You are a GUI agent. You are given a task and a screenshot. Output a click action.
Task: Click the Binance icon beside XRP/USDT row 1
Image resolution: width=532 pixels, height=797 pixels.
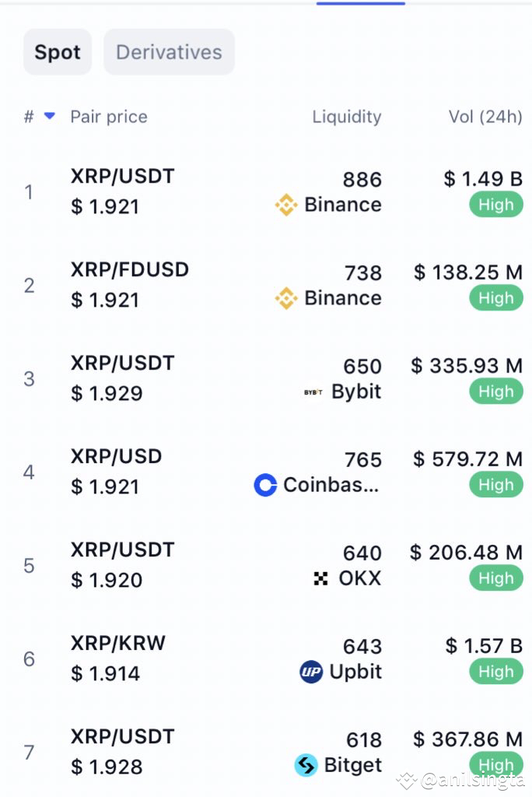point(286,205)
